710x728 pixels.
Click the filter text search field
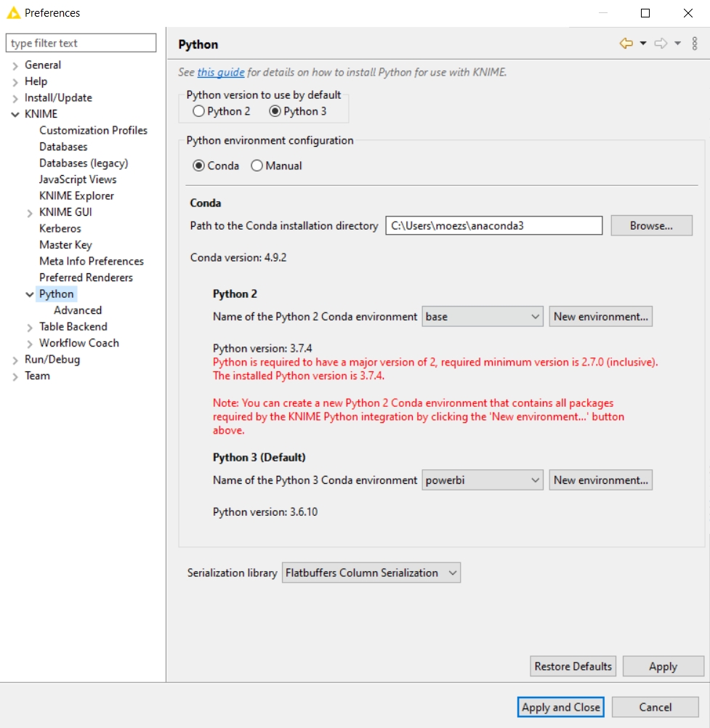click(81, 44)
